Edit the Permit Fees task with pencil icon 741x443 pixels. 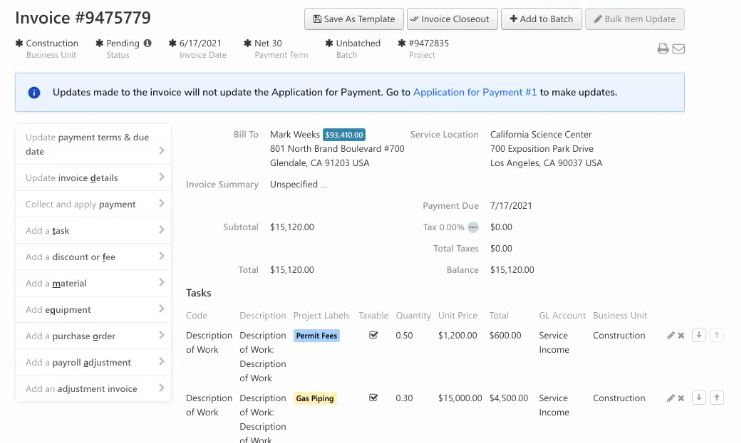[x=671, y=335]
